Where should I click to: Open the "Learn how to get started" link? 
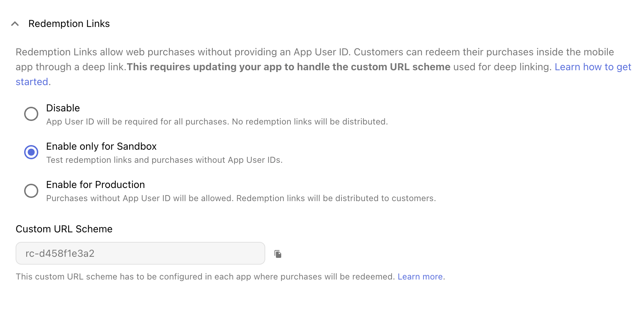(592, 67)
